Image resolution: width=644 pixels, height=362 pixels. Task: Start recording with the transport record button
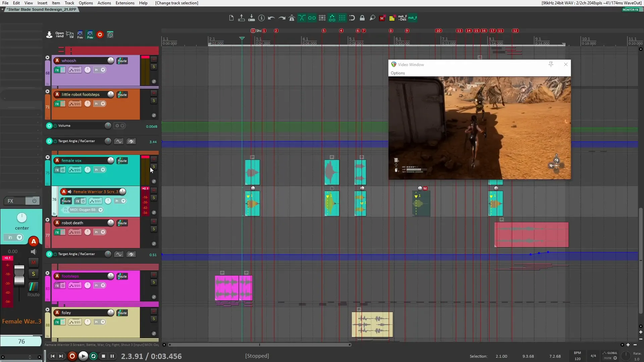[72, 356]
